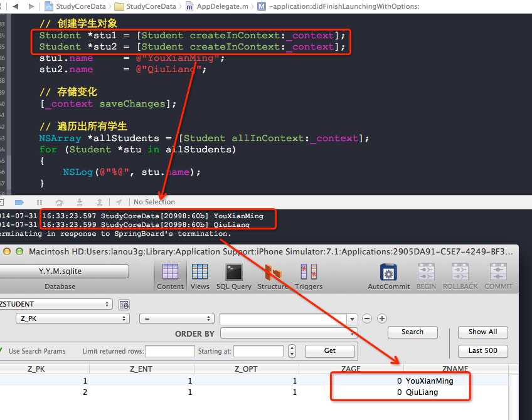This screenshot has height=420, width=532.
Task: Toggle the Use Search Params checkbox
Action: (1, 350)
